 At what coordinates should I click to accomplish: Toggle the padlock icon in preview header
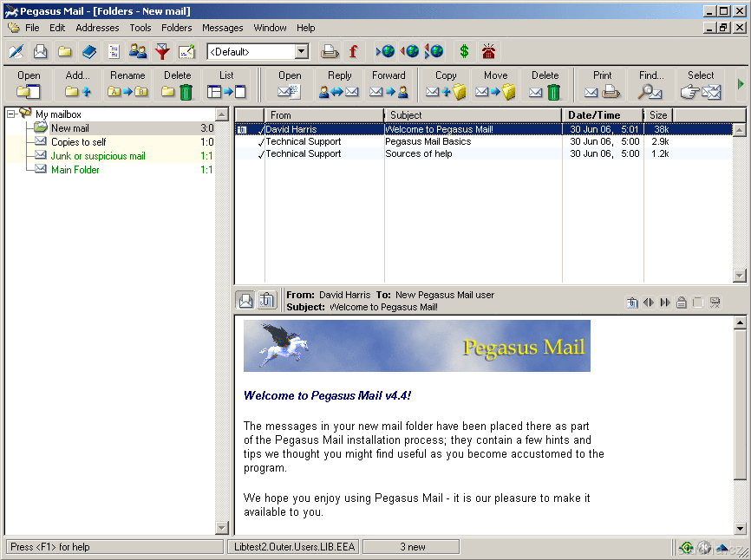coord(682,303)
